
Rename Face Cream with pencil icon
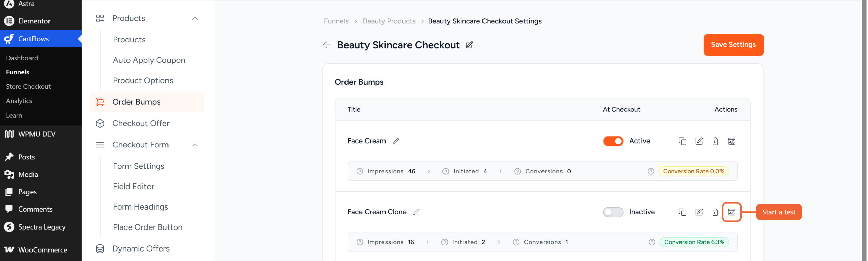396,141
